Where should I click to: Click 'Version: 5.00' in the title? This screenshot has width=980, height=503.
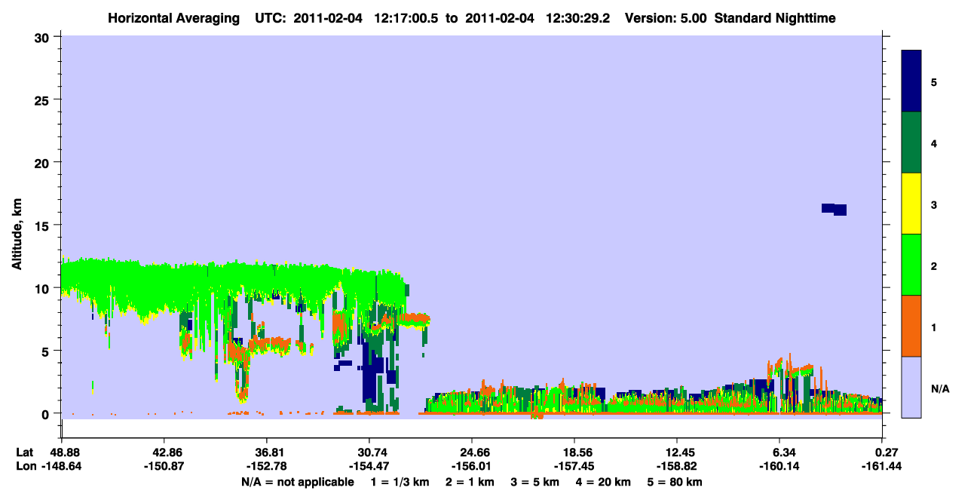tap(666, 18)
